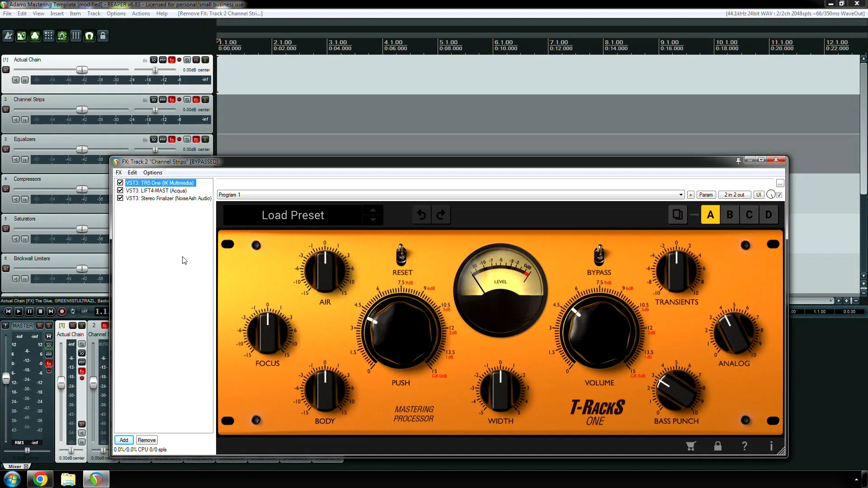Open Edit menu in FX window

tap(132, 172)
